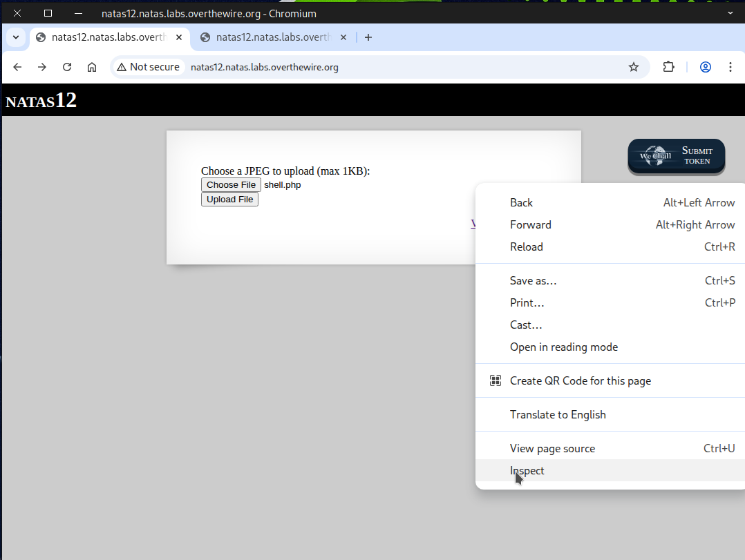This screenshot has width=745, height=560.
Task: Switch to the second natas12 tab
Action: coord(273,37)
